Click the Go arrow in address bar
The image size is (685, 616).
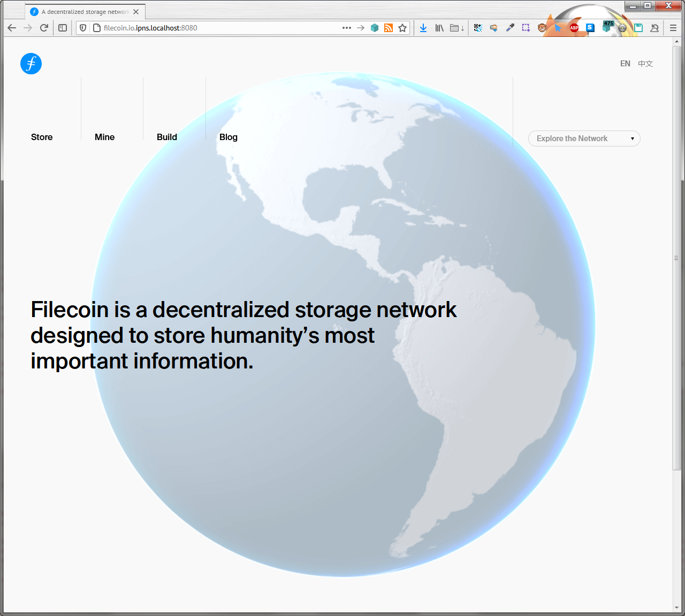point(361,28)
